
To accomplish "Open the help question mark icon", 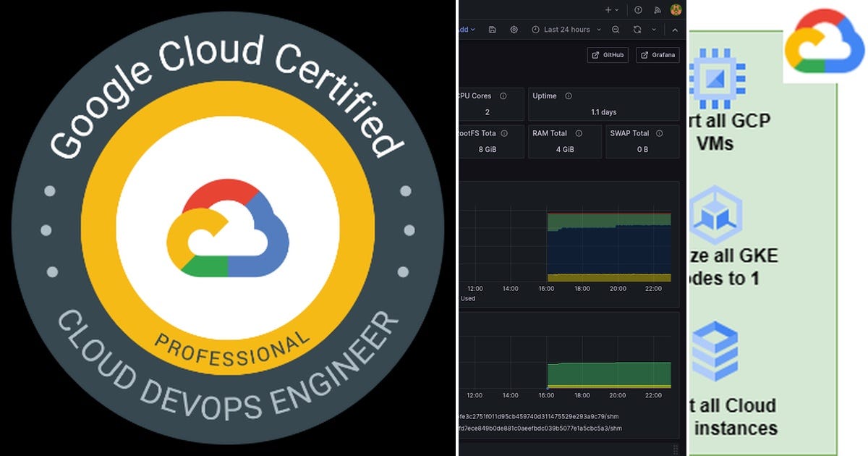I will tap(638, 10).
